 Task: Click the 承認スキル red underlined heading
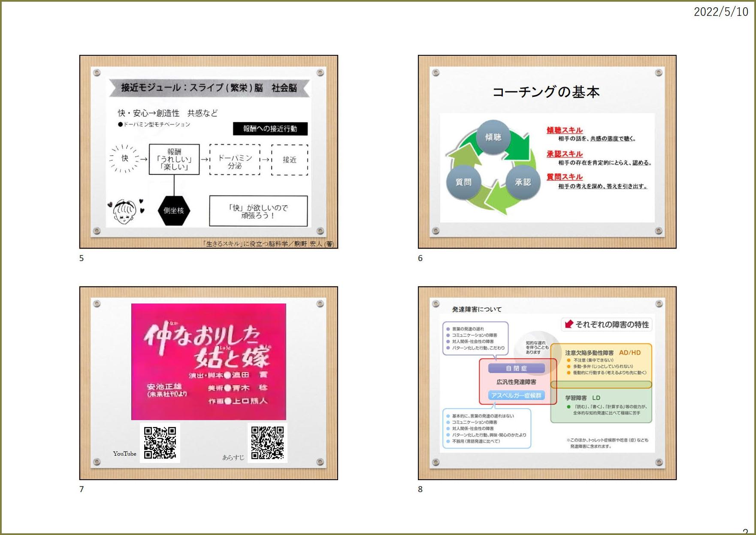pos(565,154)
